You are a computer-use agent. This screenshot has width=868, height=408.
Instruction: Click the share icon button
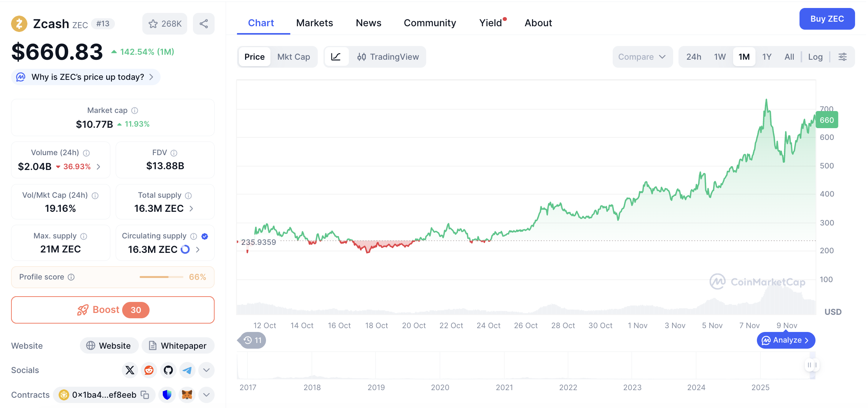tap(204, 24)
